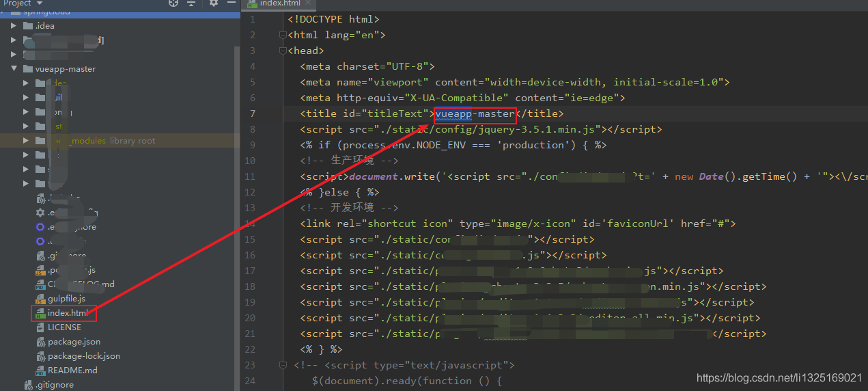The image size is (868, 391).
Task: Select README.md in the tree
Action: [x=72, y=370]
